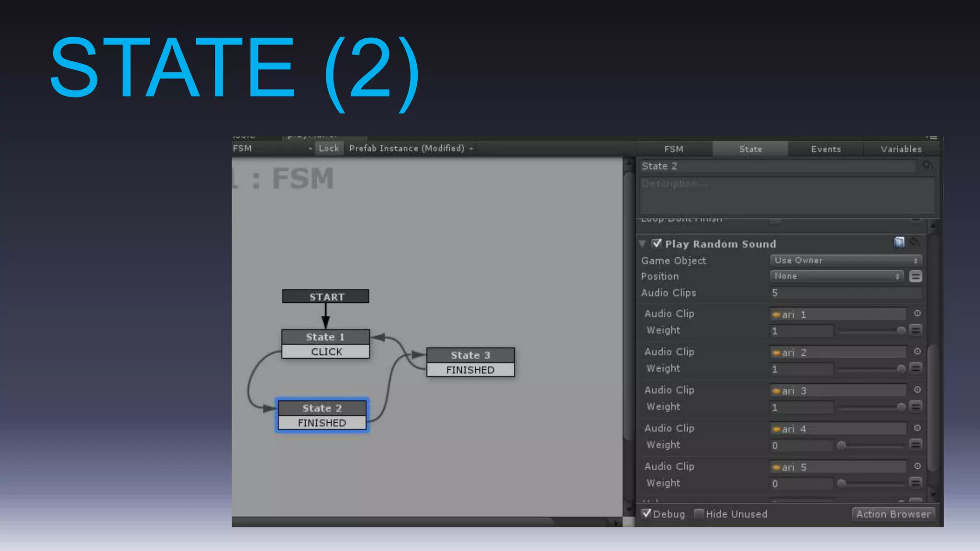Screen dimensions: 980x551
Task: Open help for Play Random Sound action
Action: [x=899, y=242]
